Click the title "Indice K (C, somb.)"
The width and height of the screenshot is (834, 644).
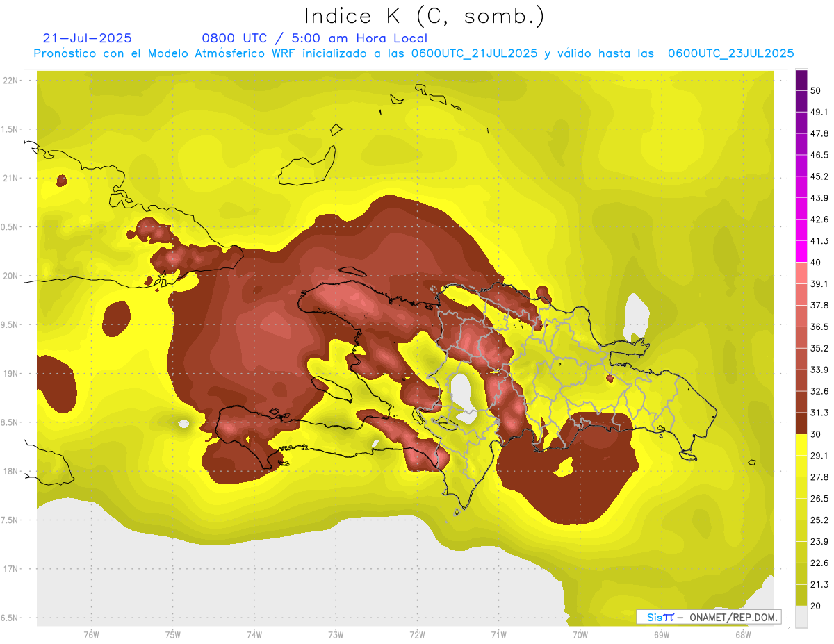(x=424, y=16)
